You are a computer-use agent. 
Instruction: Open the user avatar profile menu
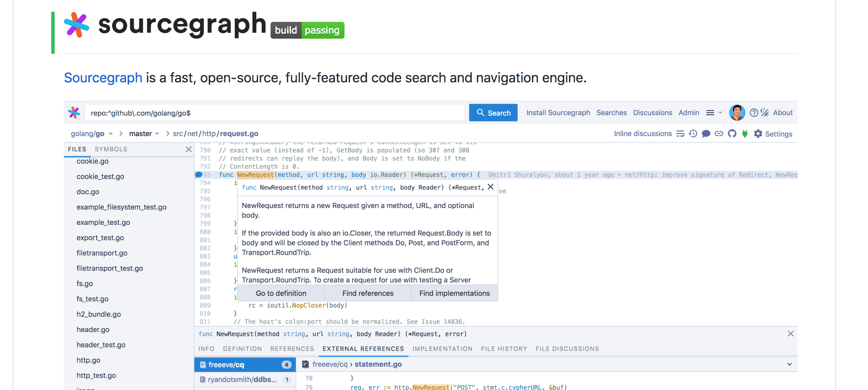click(737, 113)
